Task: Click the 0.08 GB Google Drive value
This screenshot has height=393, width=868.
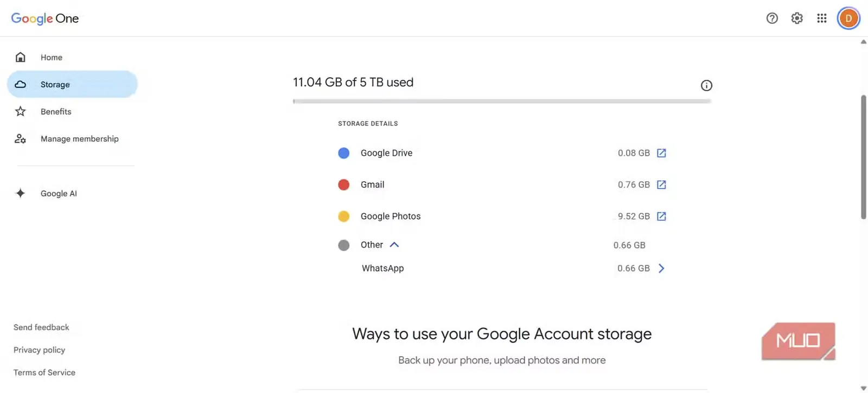Action: (634, 153)
